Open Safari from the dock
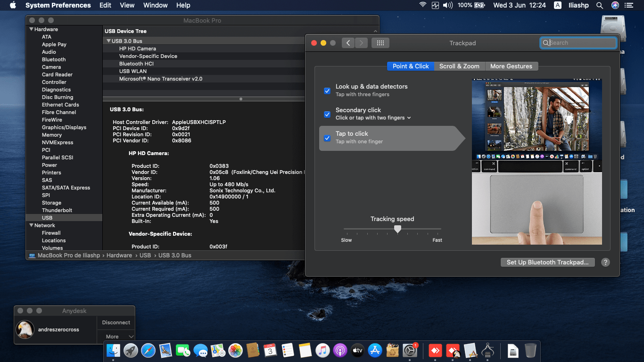 pos(148,350)
